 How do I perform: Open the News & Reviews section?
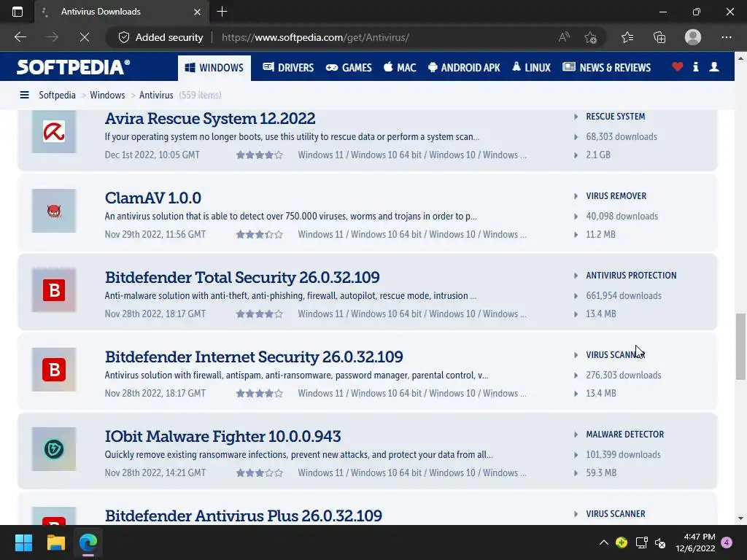click(606, 68)
